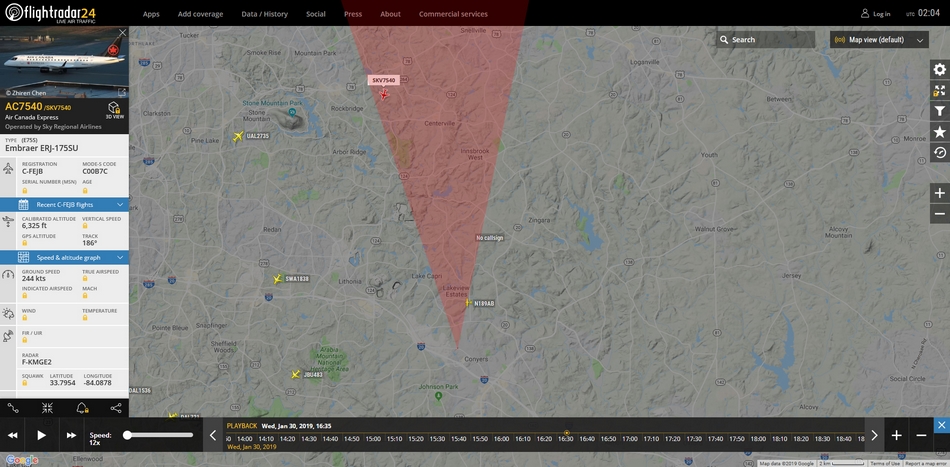950x467 pixels.
Task: Show flight route icon in panel footer
Action: pos(13,408)
